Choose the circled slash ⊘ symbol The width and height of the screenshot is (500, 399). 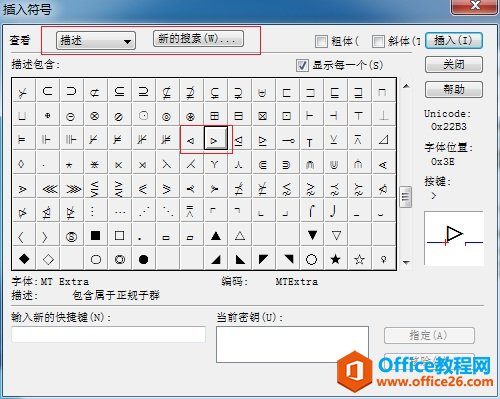[x=120, y=116]
